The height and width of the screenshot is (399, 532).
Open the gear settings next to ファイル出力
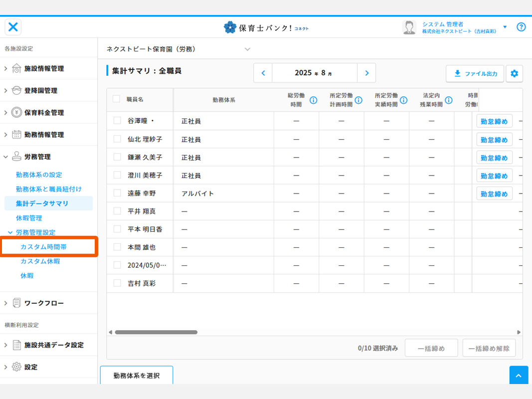pyautogui.click(x=514, y=74)
